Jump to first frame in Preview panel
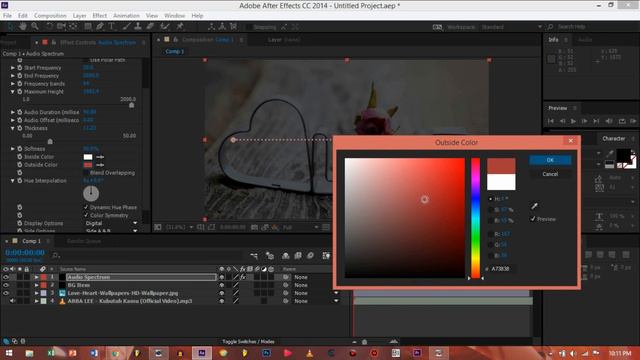The height and width of the screenshot is (360, 640). coord(551,121)
